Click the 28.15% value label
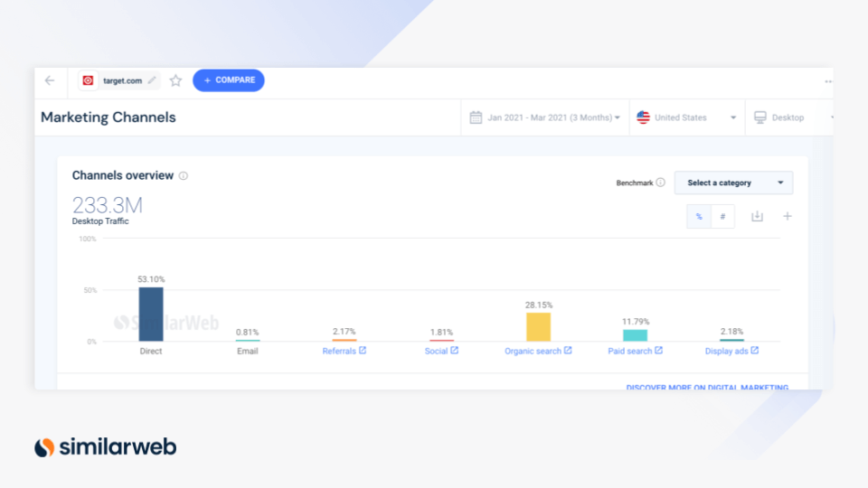868x488 pixels. 539,305
